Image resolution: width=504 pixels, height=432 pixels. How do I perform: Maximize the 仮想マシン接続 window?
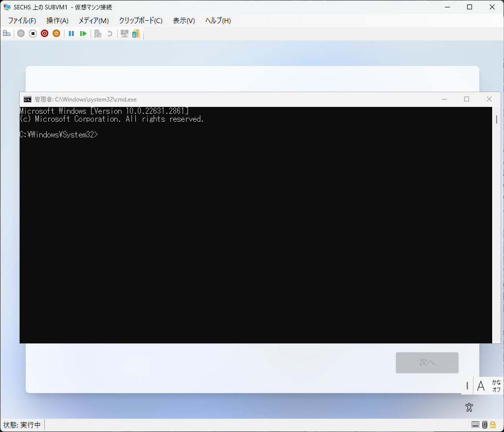(470, 7)
